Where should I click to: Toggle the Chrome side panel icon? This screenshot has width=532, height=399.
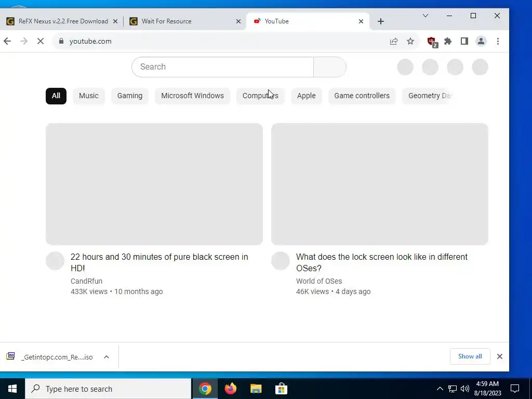[x=464, y=42]
